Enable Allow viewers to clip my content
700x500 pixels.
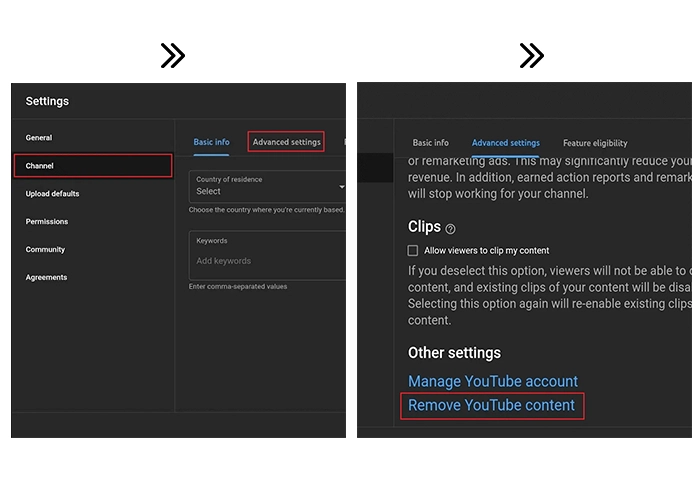tap(413, 251)
